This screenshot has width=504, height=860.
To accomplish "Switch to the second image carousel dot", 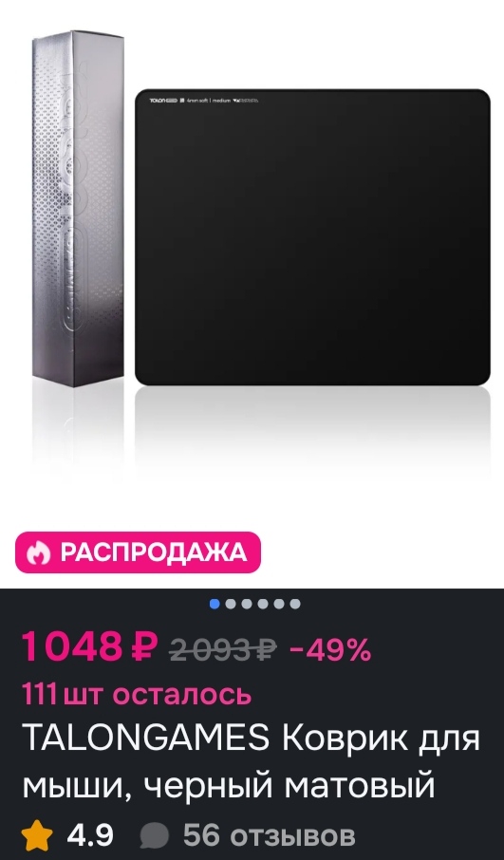I will pyautogui.click(x=231, y=604).
